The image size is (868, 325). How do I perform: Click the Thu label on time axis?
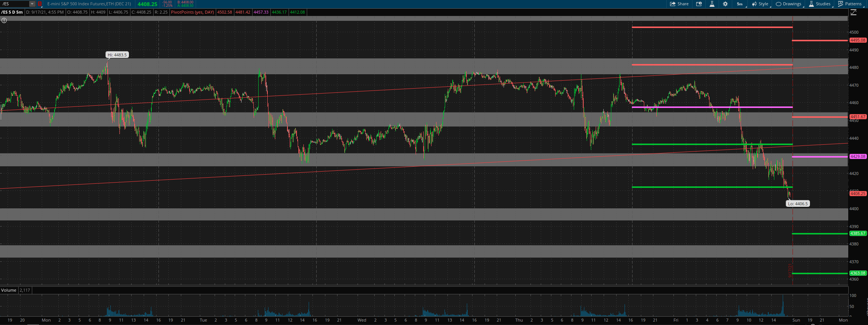[519, 320]
